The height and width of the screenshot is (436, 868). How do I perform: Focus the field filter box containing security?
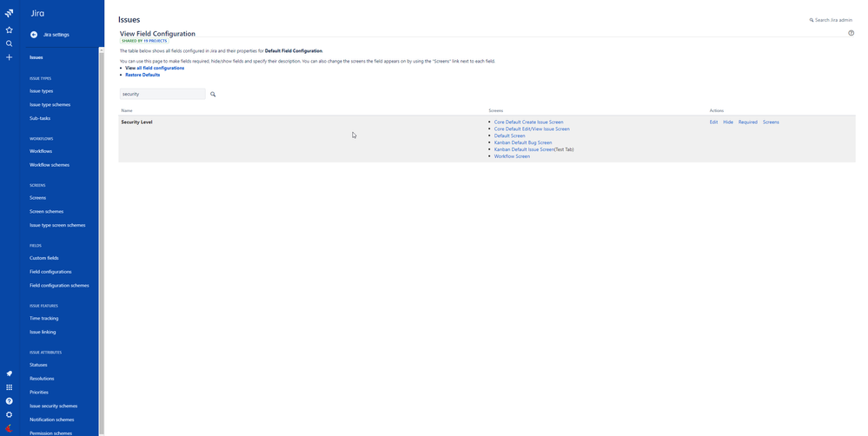tap(162, 94)
